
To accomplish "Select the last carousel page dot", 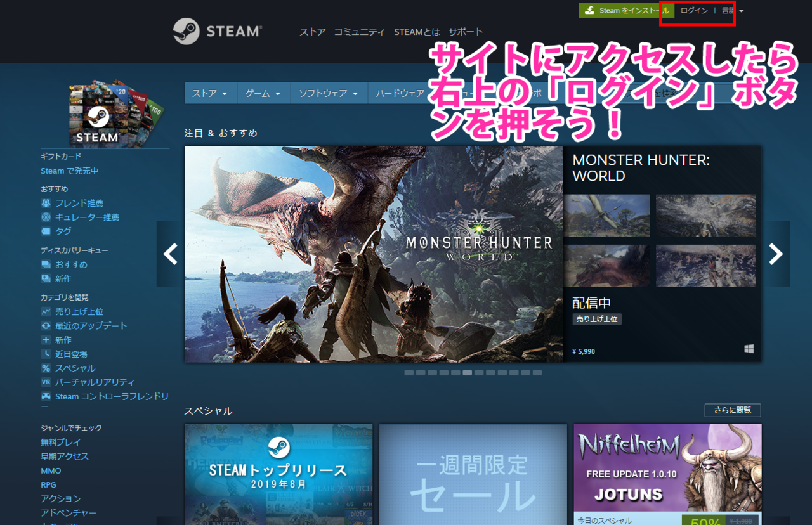I will pos(537,373).
